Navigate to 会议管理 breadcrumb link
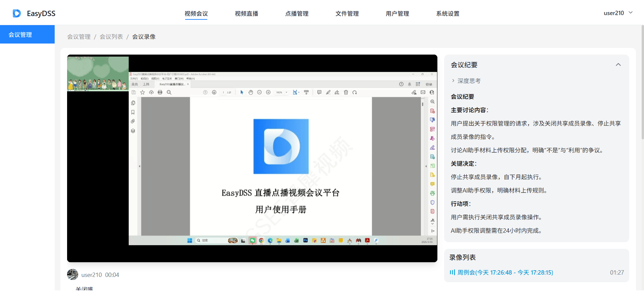Screen dimensions: 644x291 [x=79, y=37]
